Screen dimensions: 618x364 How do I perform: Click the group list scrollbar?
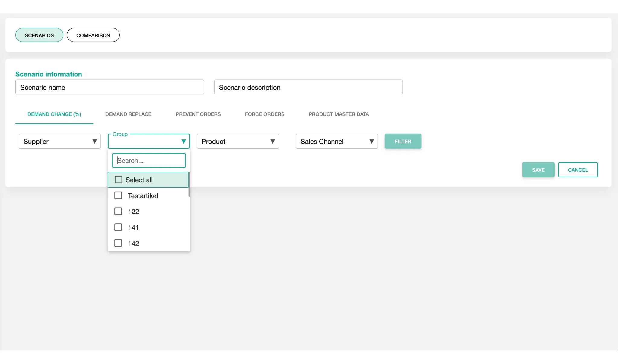click(x=189, y=184)
